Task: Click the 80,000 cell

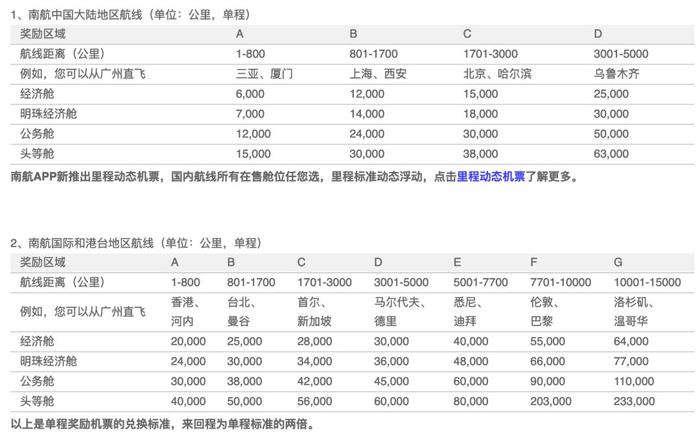Action: coord(471,401)
